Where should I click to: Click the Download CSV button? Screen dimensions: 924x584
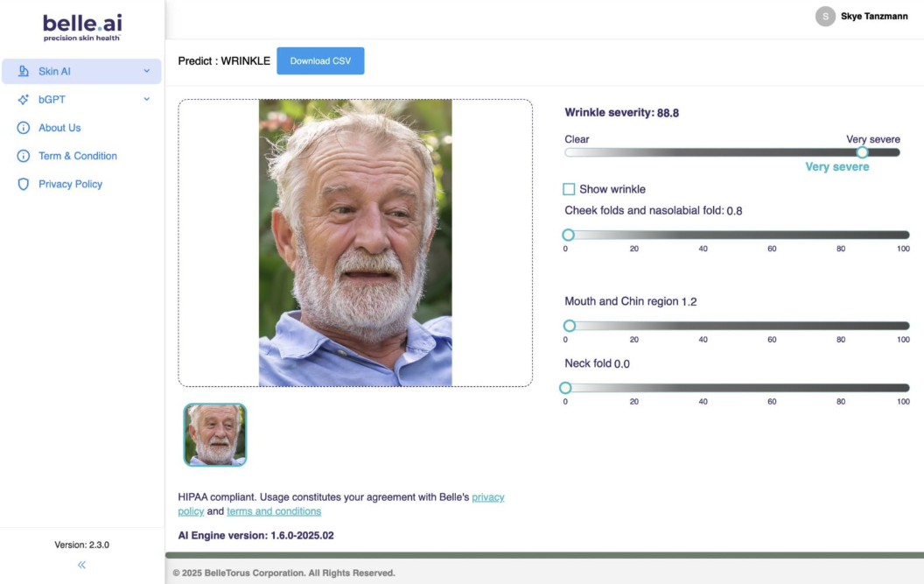click(320, 61)
